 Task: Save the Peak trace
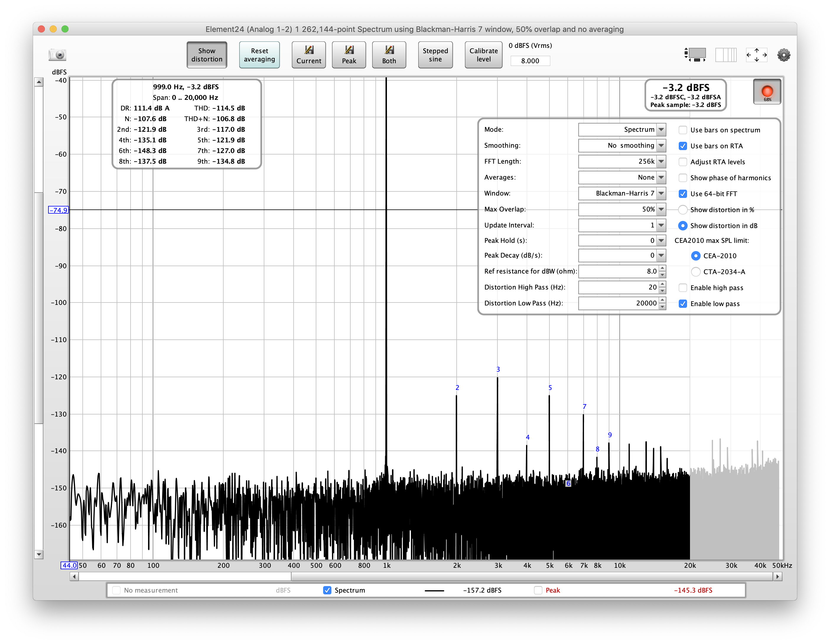[349, 55]
